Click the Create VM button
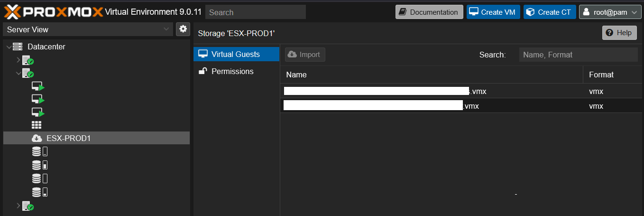The height and width of the screenshot is (216, 644). pos(493,12)
